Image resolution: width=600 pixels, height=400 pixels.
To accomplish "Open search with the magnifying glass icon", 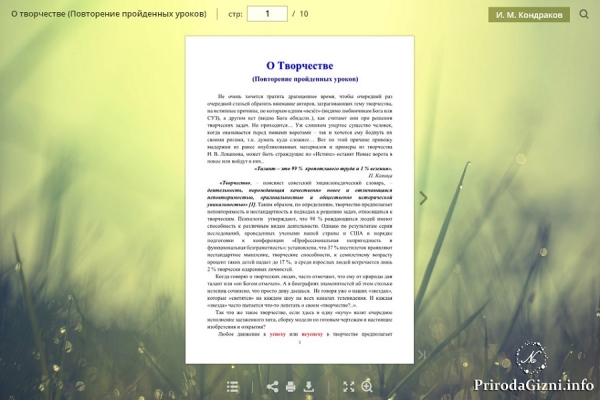I will click(x=584, y=14).
